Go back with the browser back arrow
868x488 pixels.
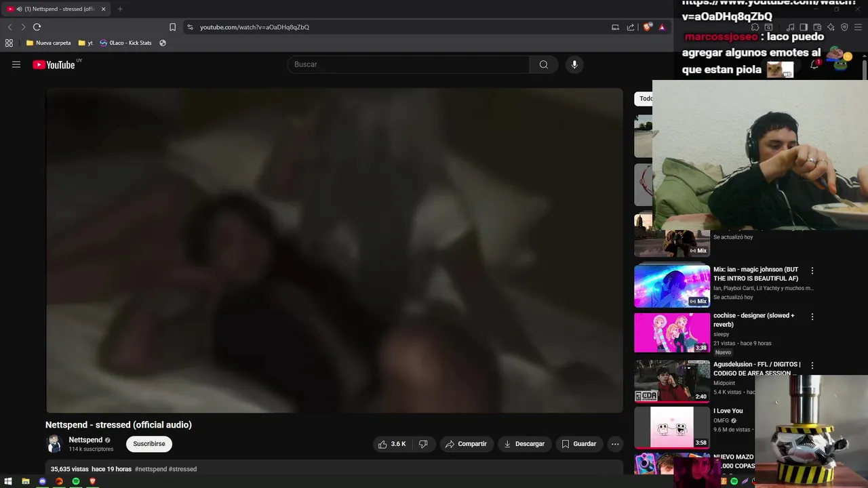tap(9, 27)
